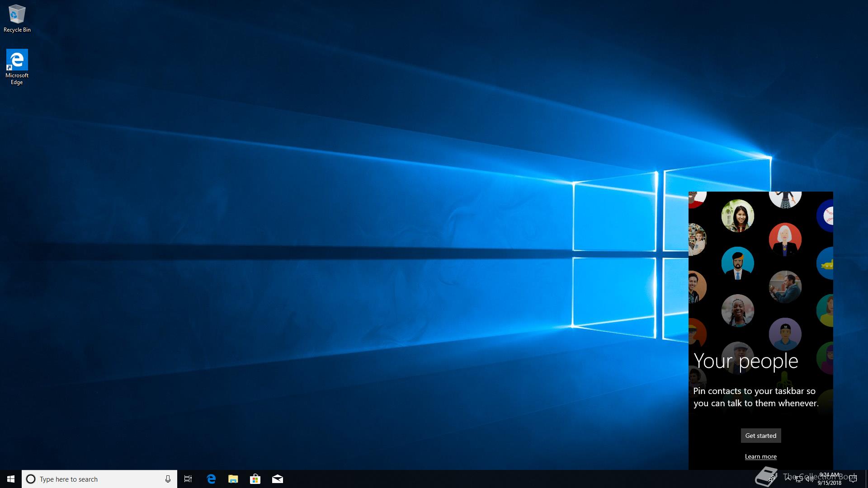The width and height of the screenshot is (868, 488).
Task: Click the woman with red background avatar
Action: (x=785, y=239)
